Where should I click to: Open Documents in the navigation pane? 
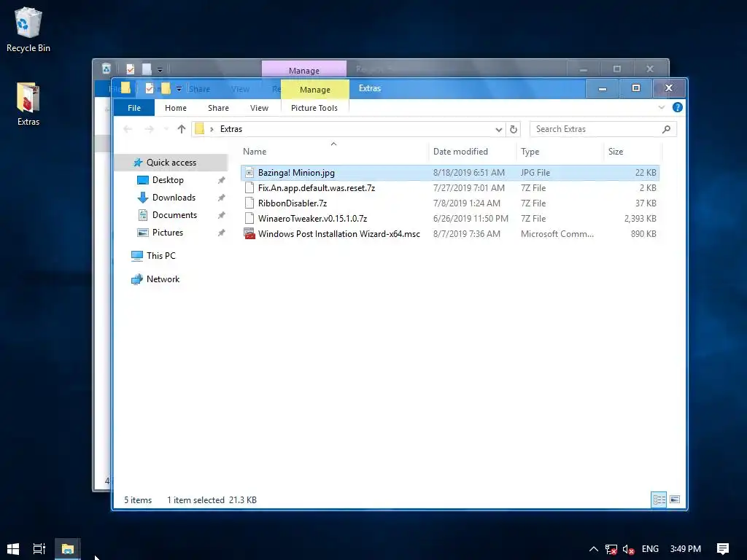pos(174,215)
